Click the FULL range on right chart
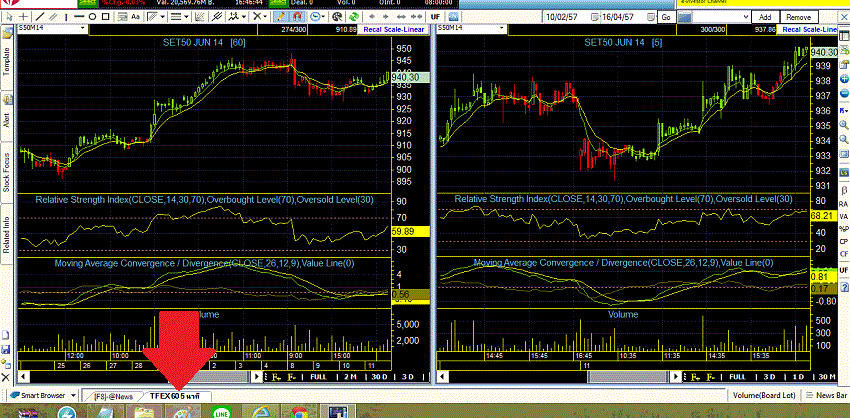This screenshot has height=418, width=850. (x=737, y=376)
